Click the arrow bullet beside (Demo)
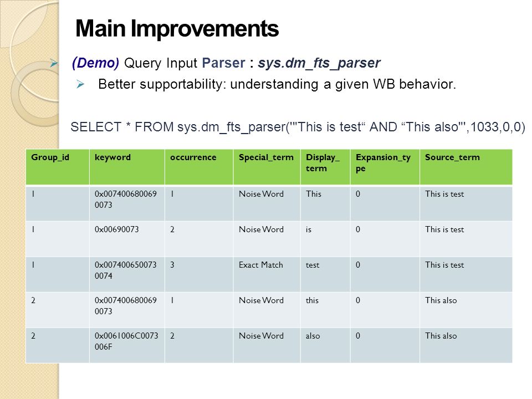 tap(54, 63)
